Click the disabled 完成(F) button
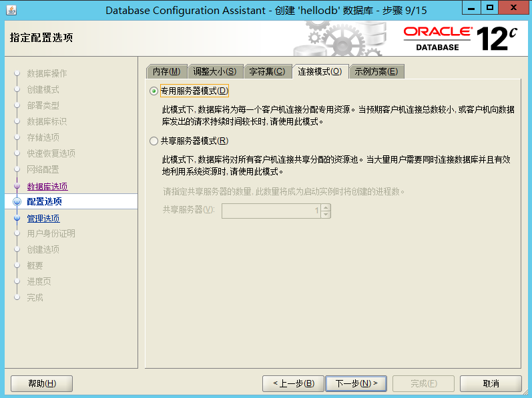Screen dimensions: 532x398 click(423, 383)
